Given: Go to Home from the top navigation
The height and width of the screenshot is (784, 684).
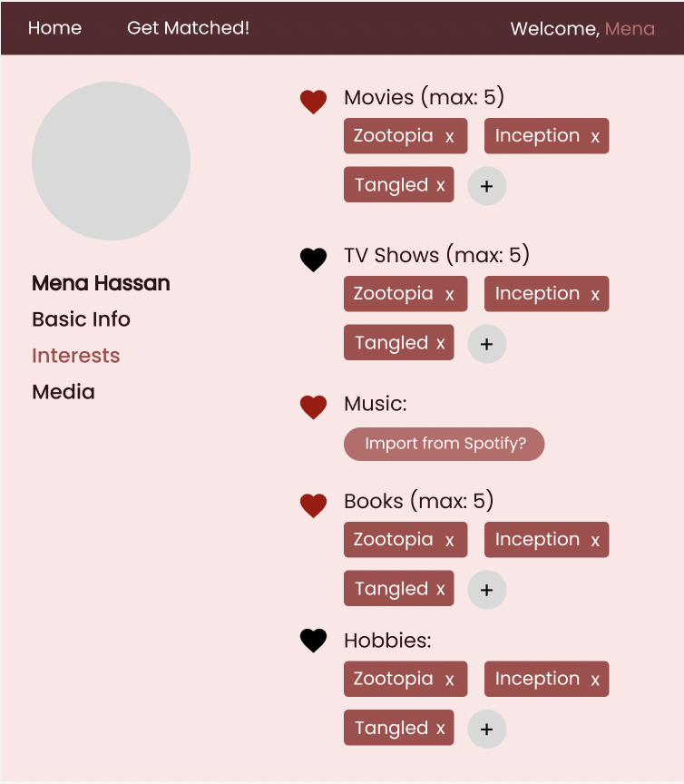Looking at the screenshot, I should (x=54, y=28).
